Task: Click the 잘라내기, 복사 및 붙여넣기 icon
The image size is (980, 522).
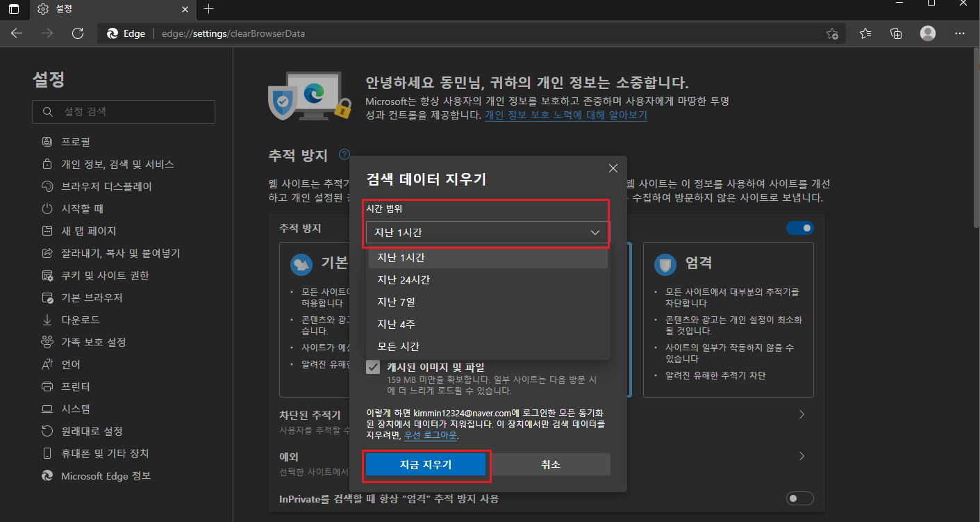Action: tap(47, 253)
